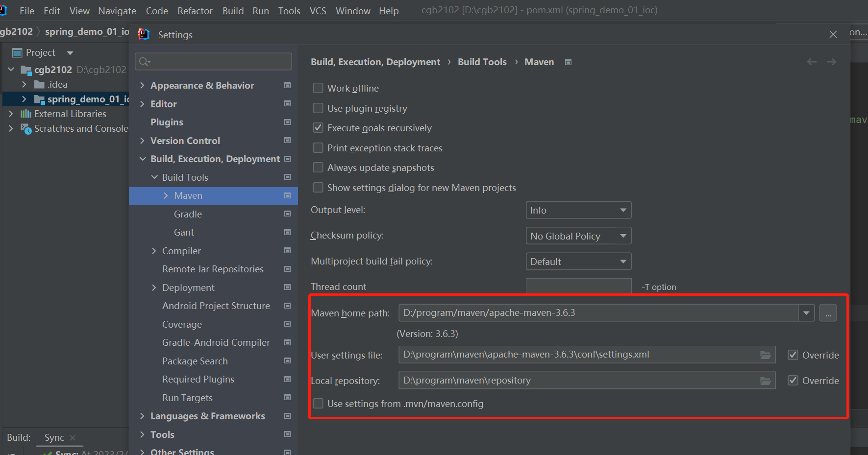Click the User settings file path field
Image resolution: width=868 pixels, height=455 pixels.
(587, 355)
